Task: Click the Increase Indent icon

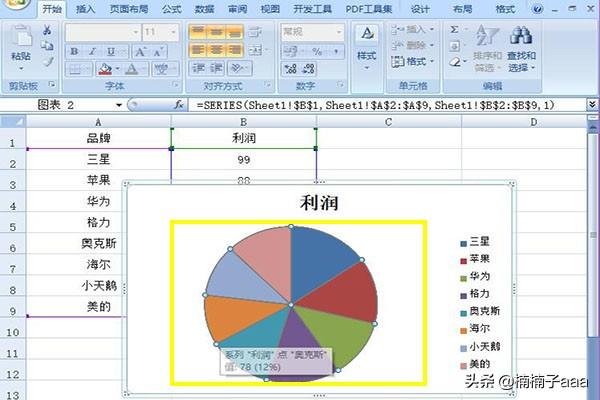Action: [x=216, y=69]
